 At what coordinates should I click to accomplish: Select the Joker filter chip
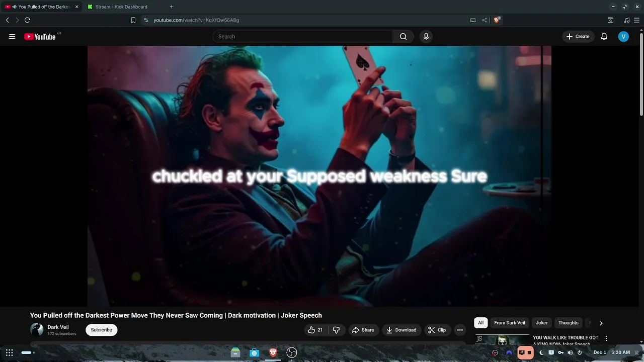[x=542, y=323]
